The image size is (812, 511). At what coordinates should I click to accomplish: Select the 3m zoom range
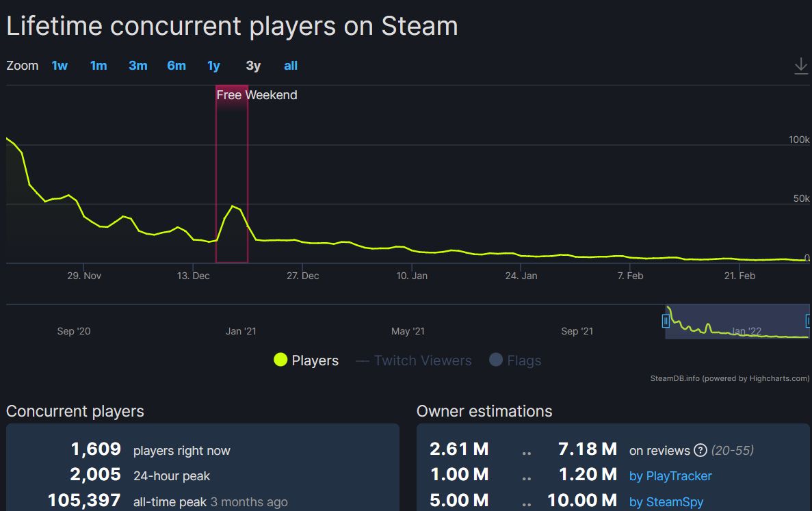click(137, 66)
